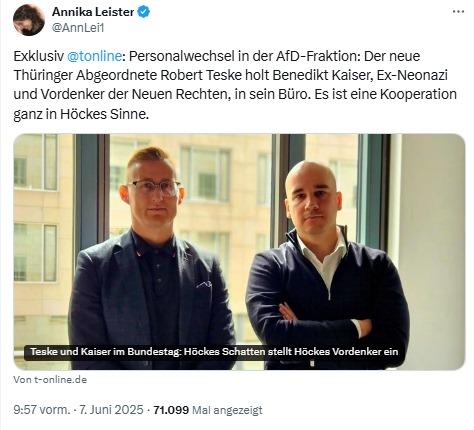Screen dimensions: 474x430
Task: Click the word Exklusiv in the tweet
Action: click(38, 56)
